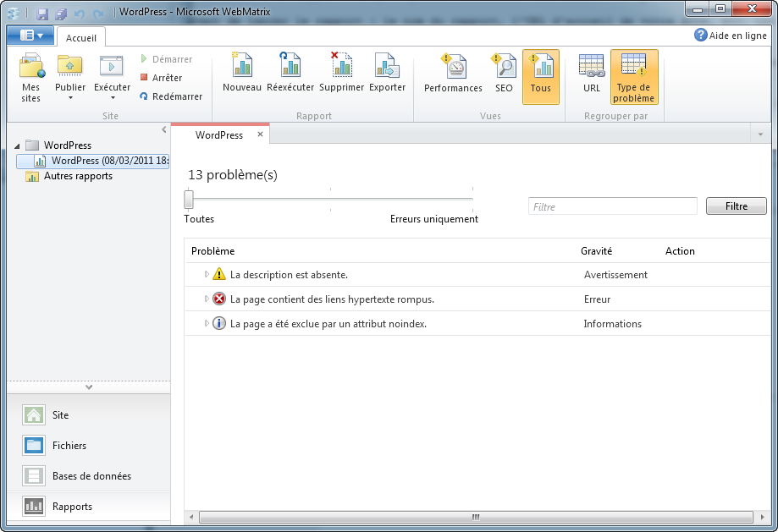Select the Accueil ribbon tab
Viewport: 778px width, 532px height.
[81, 38]
